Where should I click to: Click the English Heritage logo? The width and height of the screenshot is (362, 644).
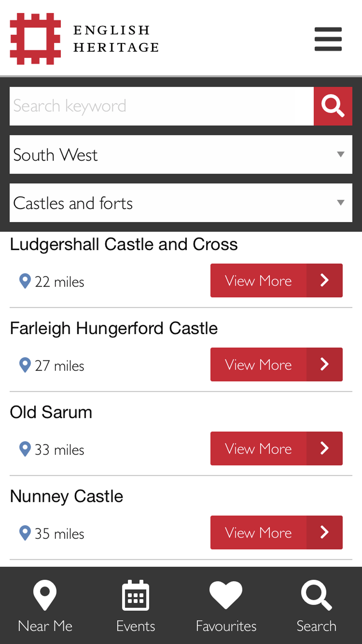[x=85, y=38]
